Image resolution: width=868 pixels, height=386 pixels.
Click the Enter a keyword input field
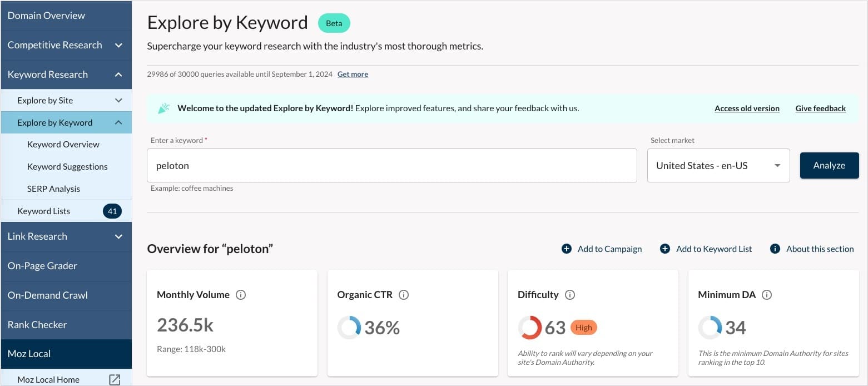[391, 165]
